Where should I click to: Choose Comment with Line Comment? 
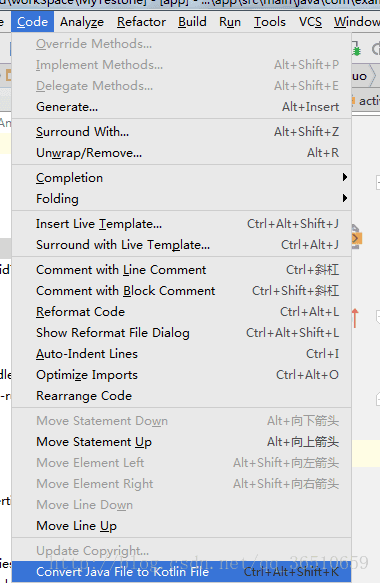[x=181, y=270]
